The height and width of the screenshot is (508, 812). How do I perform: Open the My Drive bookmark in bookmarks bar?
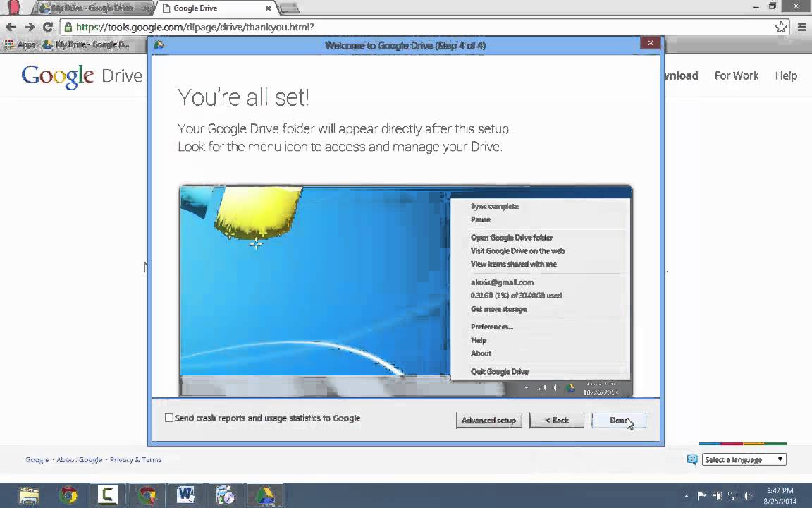[87, 44]
